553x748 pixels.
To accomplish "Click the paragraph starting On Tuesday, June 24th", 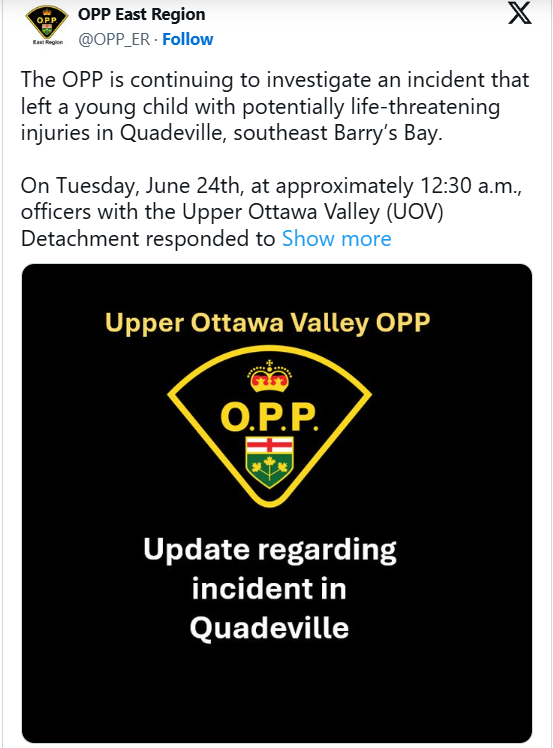I will [271, 212].
